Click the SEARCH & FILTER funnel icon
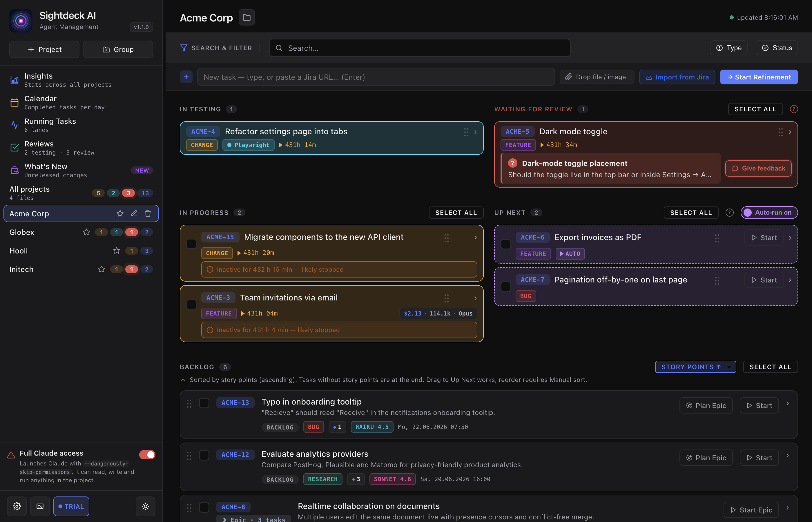 (184, 48)
